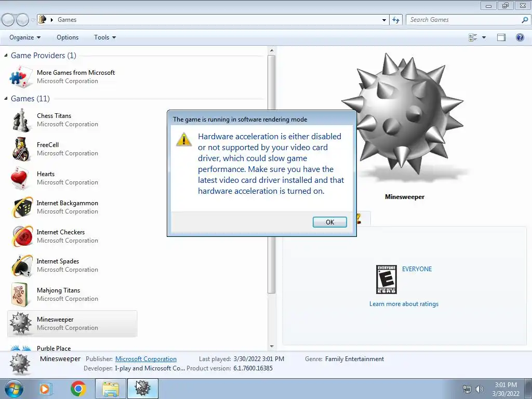The image size is (532, 399).
Task: Open the view options dropdown arrow
Action: 484,37
